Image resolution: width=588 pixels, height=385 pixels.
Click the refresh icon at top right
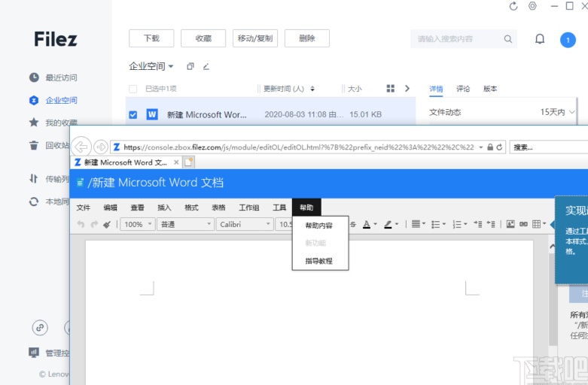pyautogui.click(x=513, y=6)
